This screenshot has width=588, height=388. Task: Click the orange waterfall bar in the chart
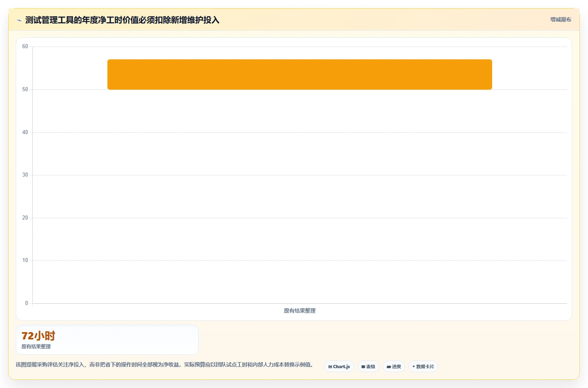point(299,75)
